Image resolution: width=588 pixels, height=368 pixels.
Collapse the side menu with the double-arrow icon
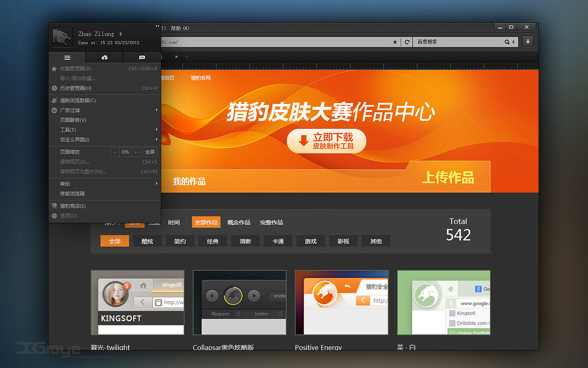pyautogui.click(x=157, y=26)
